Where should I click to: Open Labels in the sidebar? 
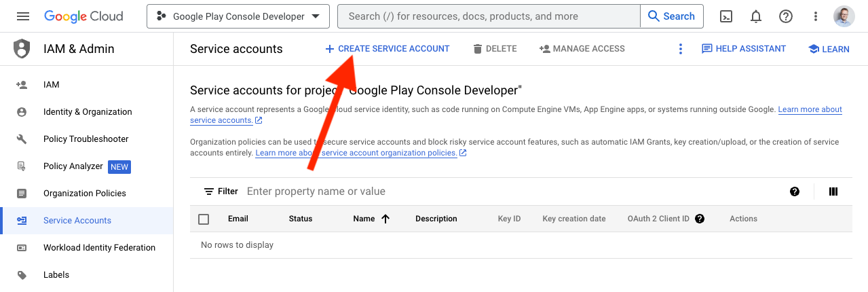pos(87,275)
